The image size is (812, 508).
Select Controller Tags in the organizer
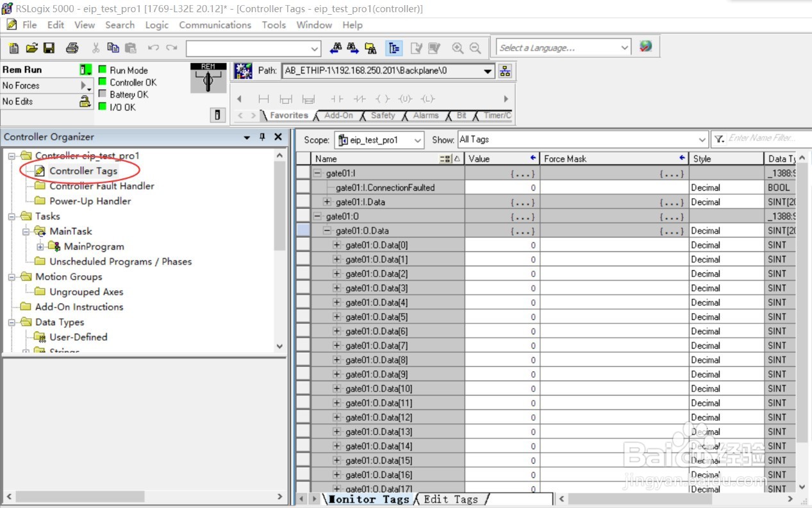point(83,171)
